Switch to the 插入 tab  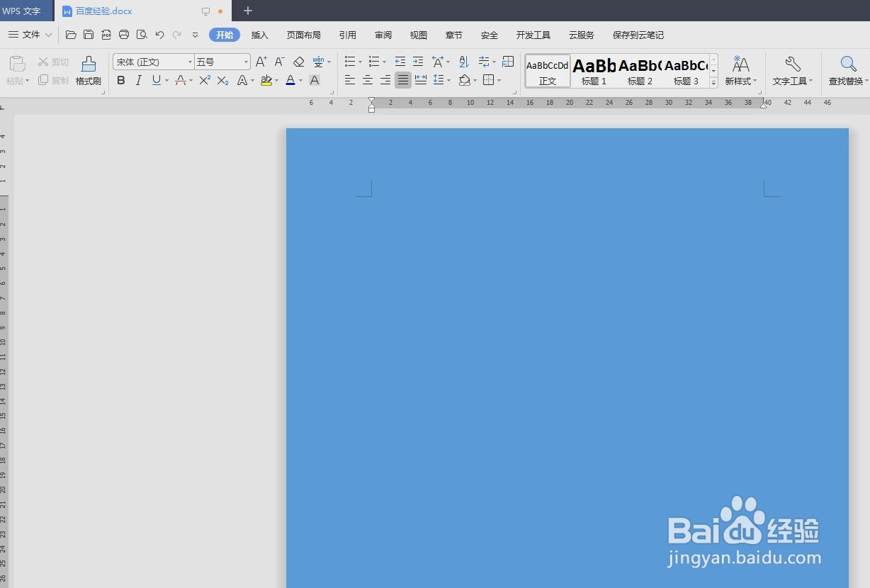pos(260,35)
